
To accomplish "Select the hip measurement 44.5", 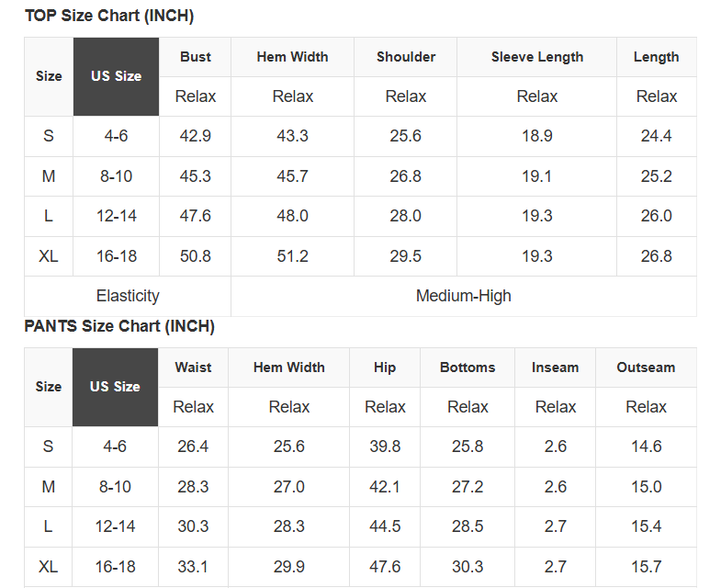I will (x=385, y=526).
